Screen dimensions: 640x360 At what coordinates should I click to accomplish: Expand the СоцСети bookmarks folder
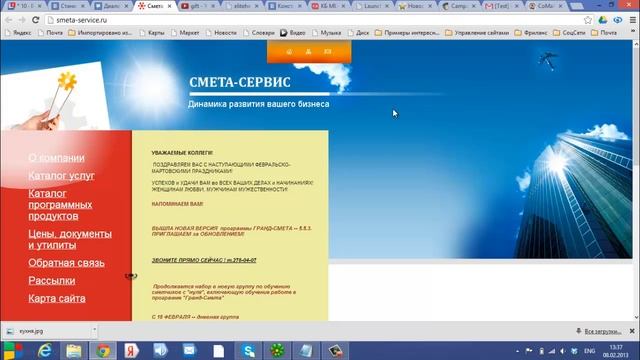569,33
